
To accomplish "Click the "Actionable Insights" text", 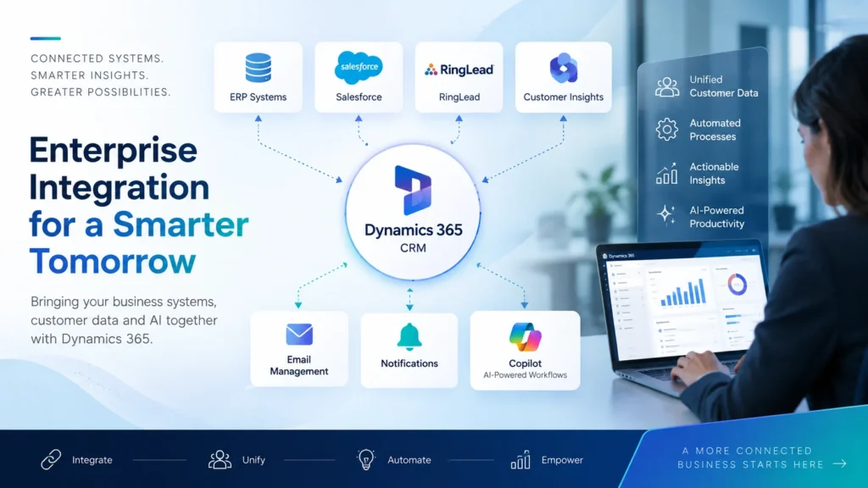I will [x=714, y=173].
